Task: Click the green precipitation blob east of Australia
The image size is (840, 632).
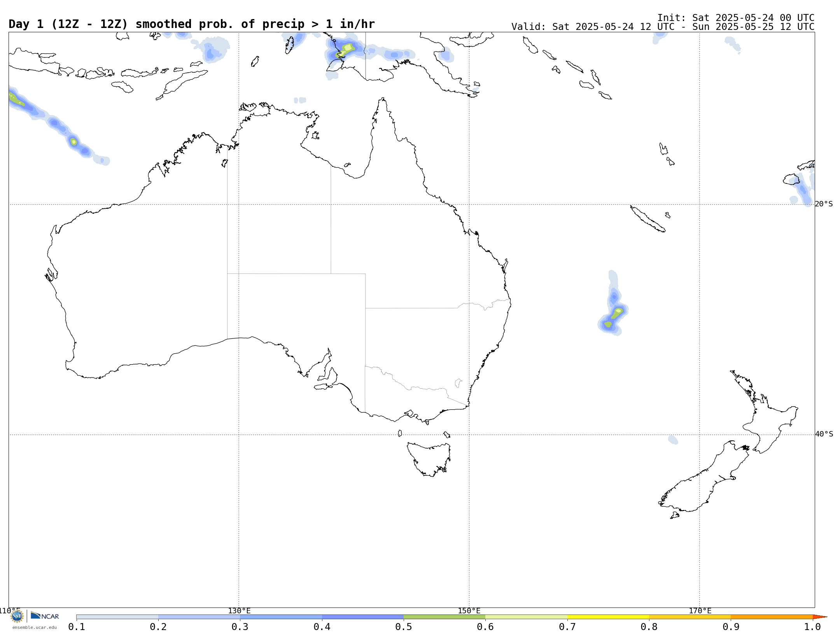Action: pos(614,317)
